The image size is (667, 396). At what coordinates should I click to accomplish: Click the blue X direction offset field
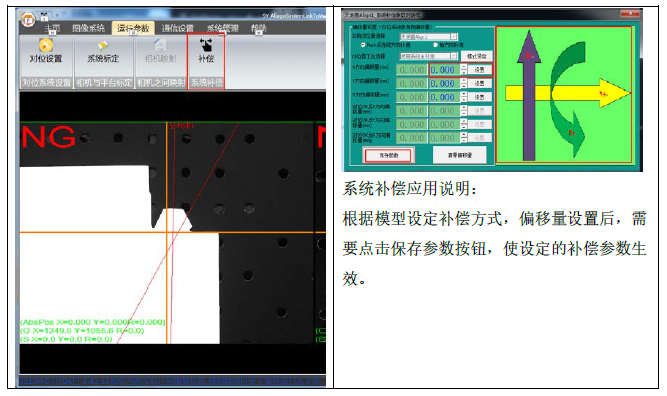(x=445, y=70)
